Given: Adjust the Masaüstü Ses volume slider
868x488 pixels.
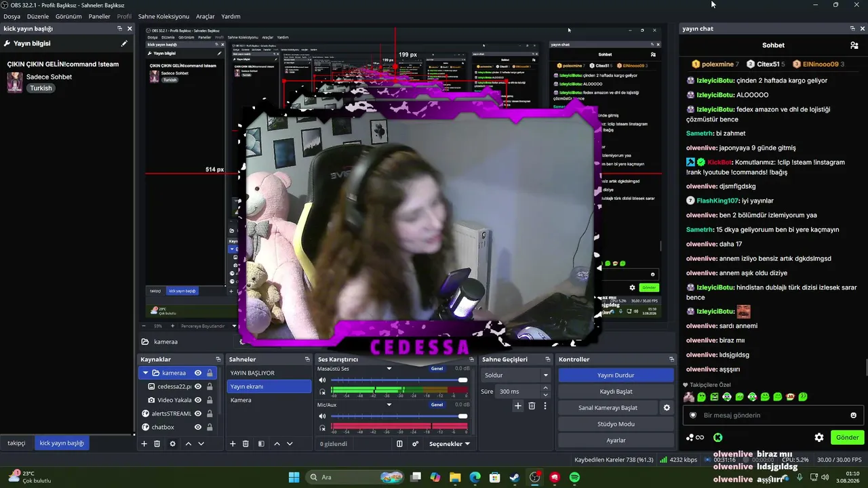Looking at the screenshot, I should click(399, 380).
